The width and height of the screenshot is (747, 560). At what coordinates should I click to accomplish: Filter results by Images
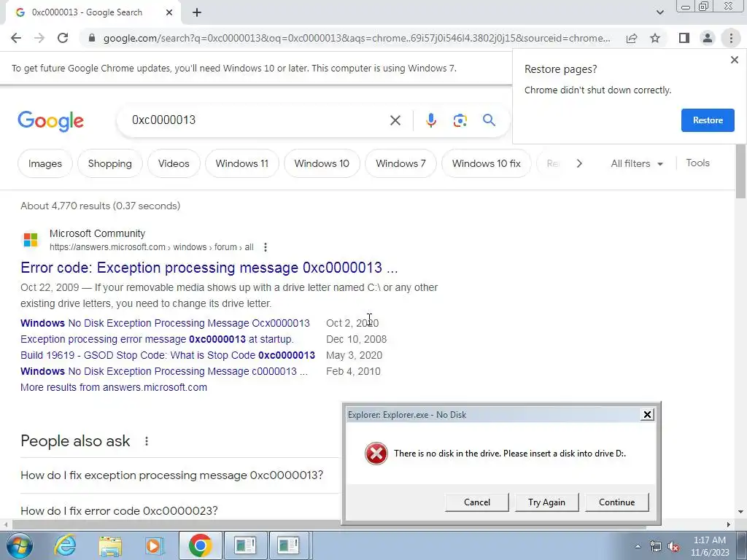(44, 163)
